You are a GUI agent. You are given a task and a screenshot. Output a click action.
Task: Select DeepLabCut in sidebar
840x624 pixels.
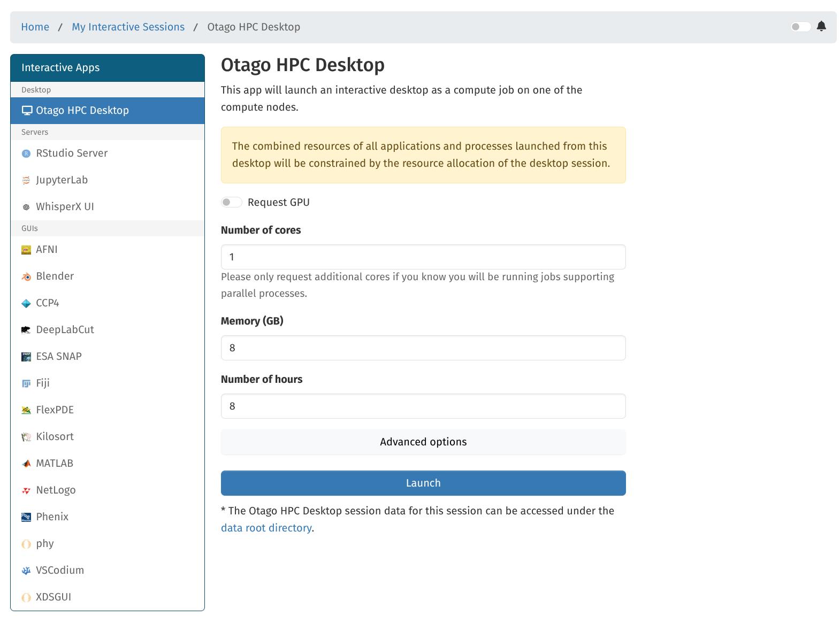(x=108, y=330)
